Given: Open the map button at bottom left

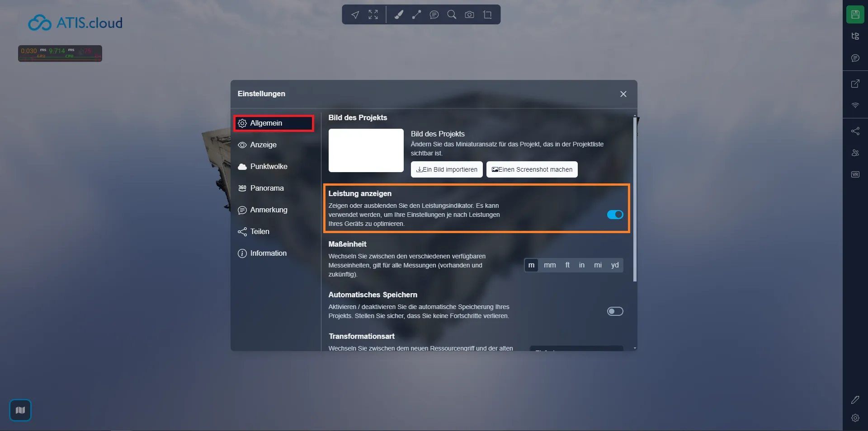Looking at the screenshot, I should (20, 410).
